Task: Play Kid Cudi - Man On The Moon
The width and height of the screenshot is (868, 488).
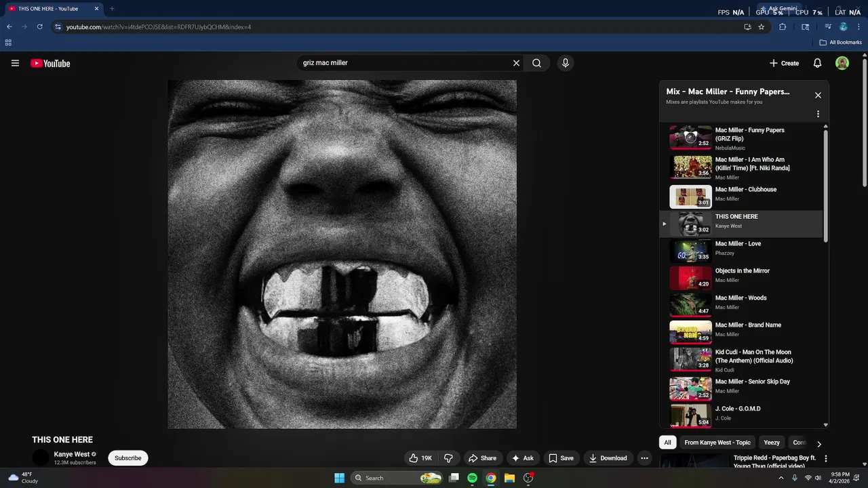Action: (x=741, y=360)
